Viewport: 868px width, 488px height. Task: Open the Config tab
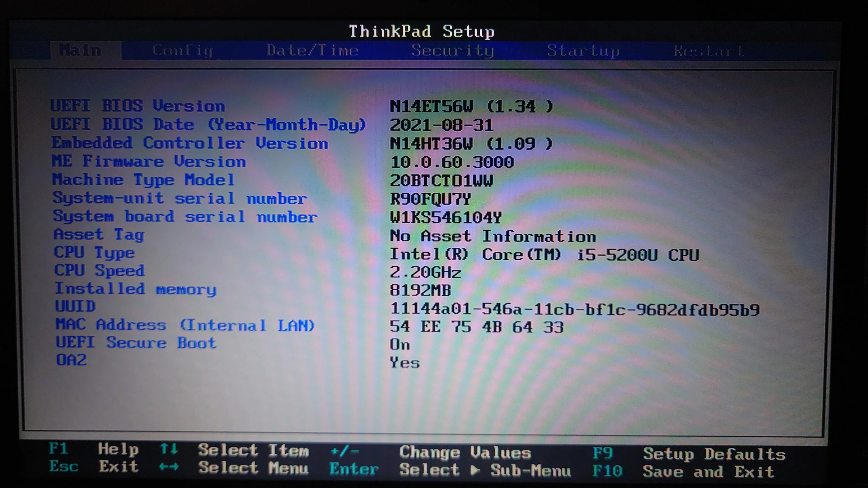183,51
